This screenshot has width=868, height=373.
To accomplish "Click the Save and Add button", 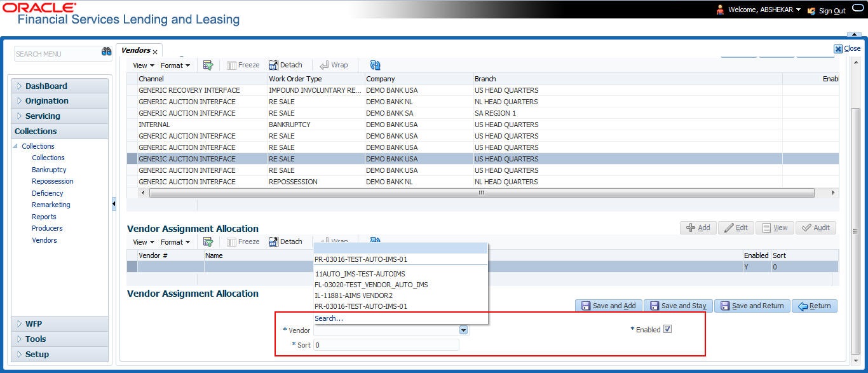I will tap(609, 306).
